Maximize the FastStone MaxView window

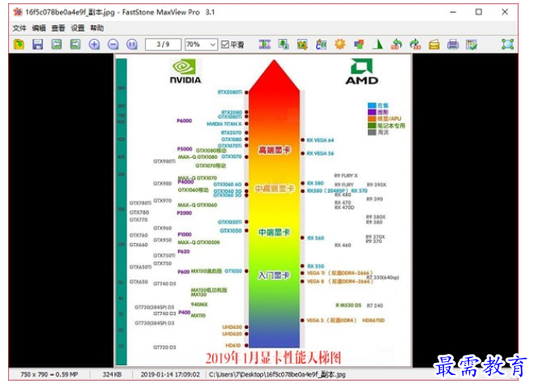[x=478, y=12]
